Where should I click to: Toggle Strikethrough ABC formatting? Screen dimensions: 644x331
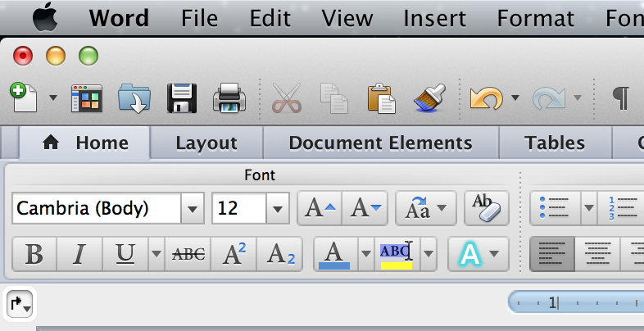coord(188,254)
